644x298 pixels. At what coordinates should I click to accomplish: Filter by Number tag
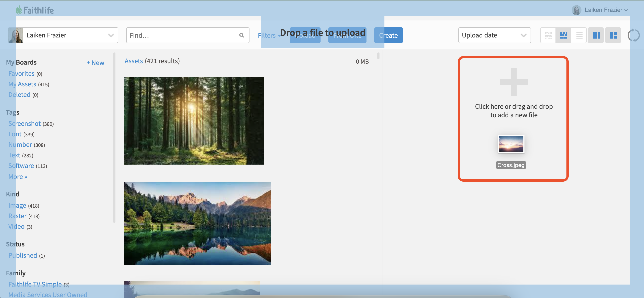click(x=20, y=144)
